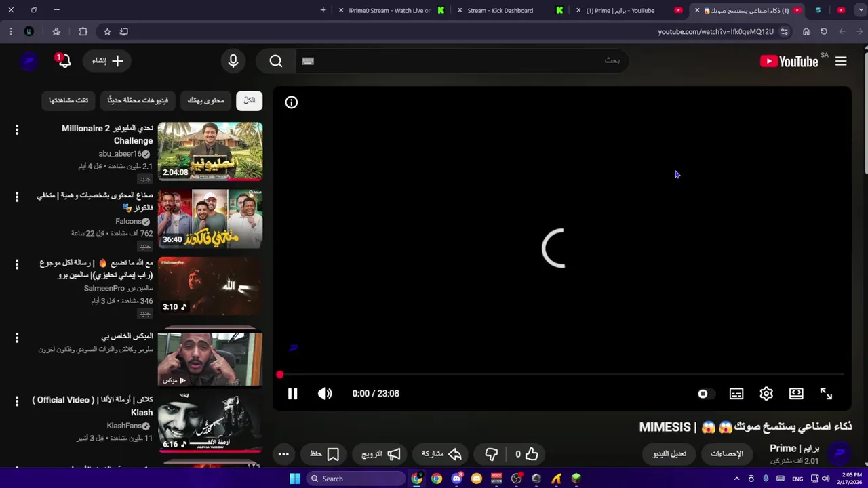This screenshot has height=488, width=868.
Task: Open the Klash Official Video thumbnail
Action: point(210,424)
